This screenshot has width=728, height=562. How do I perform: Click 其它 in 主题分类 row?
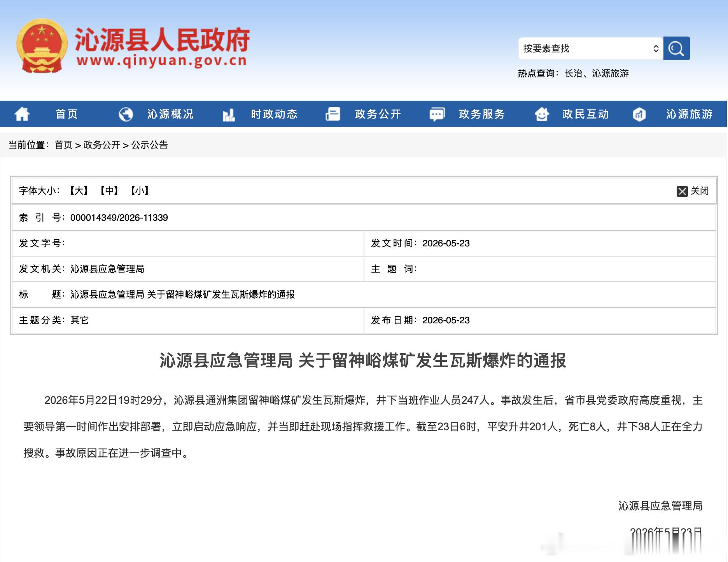click(x=80, y=320)
